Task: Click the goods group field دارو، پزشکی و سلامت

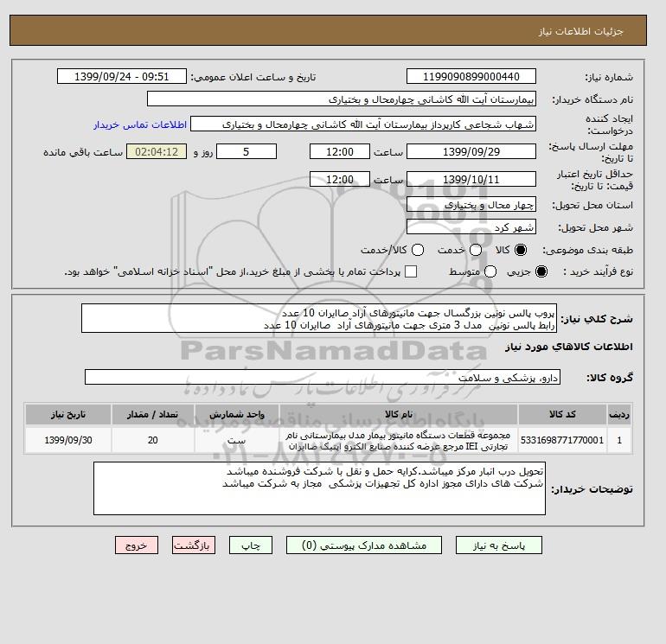Action: point(323,377)
